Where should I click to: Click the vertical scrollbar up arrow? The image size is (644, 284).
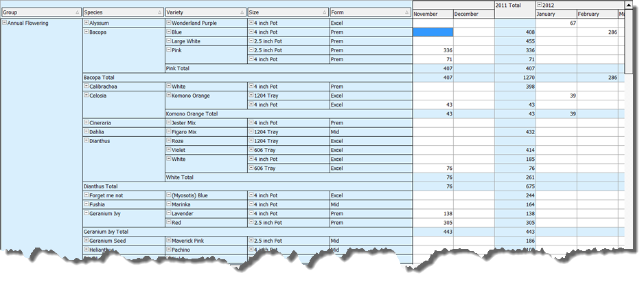click(x=628, y=6)
